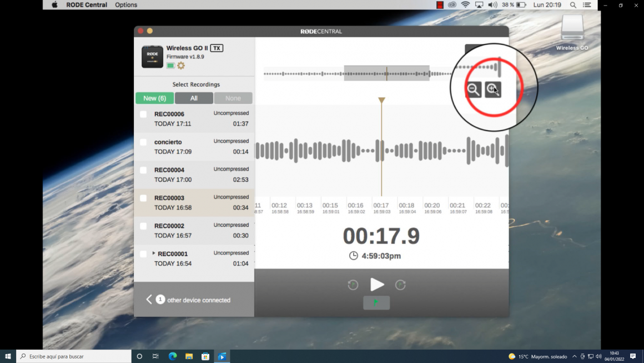Expand the REC00001 recording triangle
Viewport: 644px width, 363px height.
154,253
